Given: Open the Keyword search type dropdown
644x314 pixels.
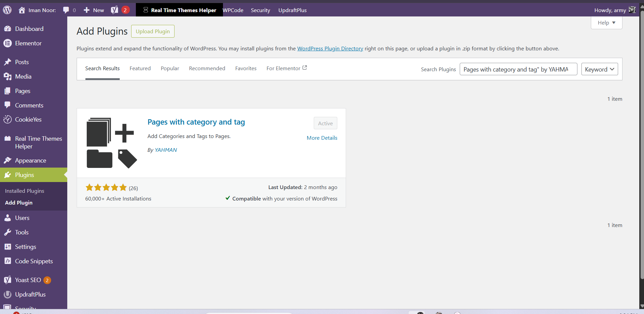Looking at the screenshot, I should 600,69.
